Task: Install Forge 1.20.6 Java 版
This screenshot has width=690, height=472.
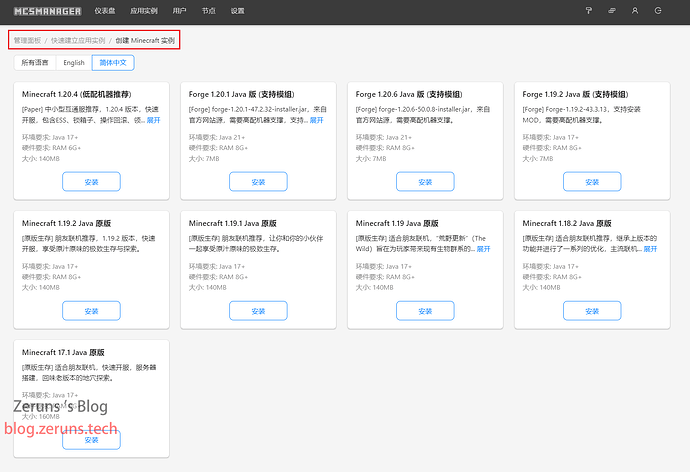Action: click(425, 182)
